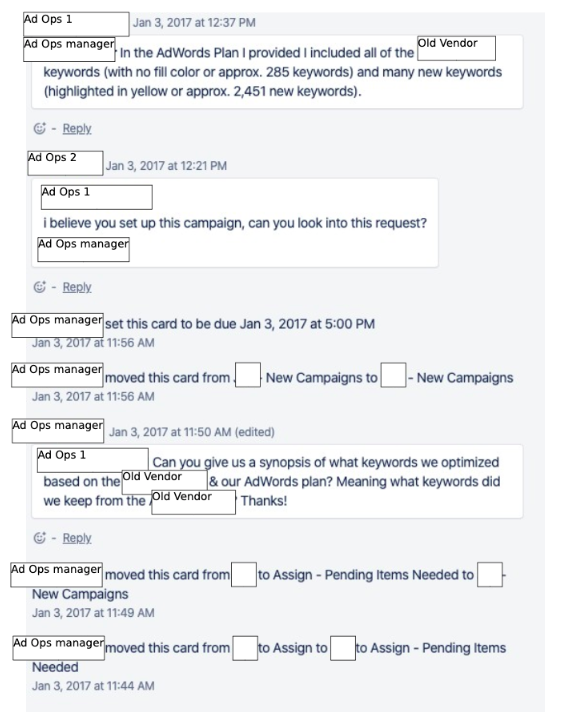Viewport: 567px width, 721px height.
Task: Add reaction to 12:37 PM comment
Action: pos(40,128)
